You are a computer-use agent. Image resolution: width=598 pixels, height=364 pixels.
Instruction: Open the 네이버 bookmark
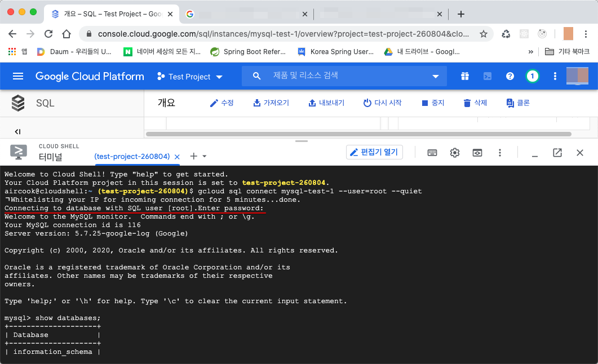pos(162,51)
